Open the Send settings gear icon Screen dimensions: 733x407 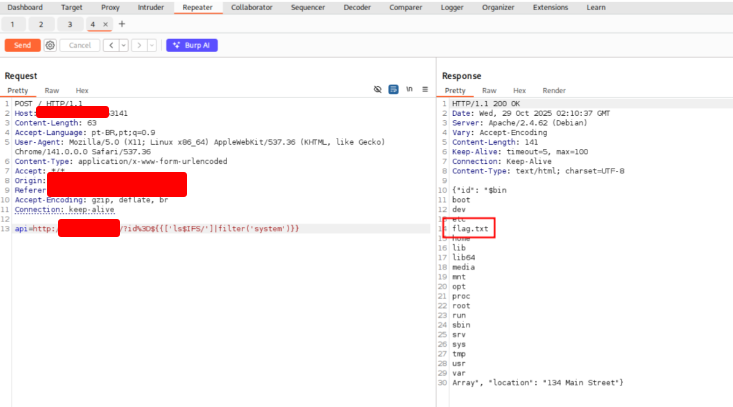click(50, 45)
